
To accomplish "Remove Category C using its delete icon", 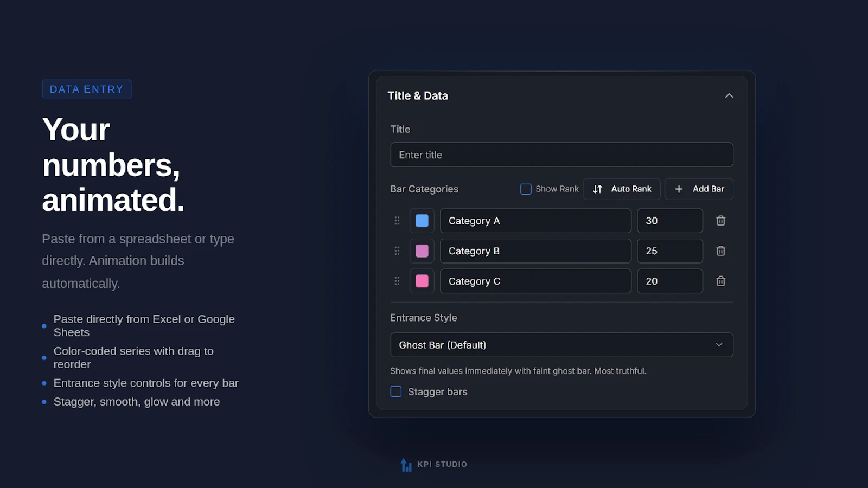I will point(720,281).
